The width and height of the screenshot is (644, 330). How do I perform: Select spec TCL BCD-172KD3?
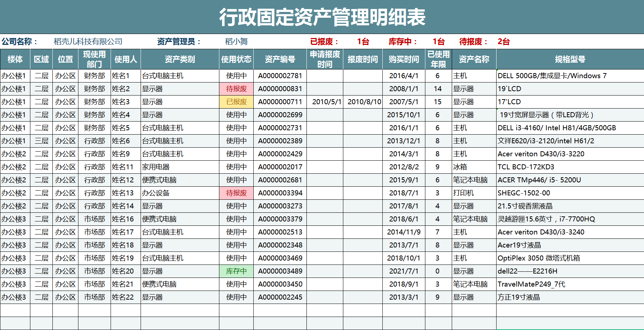pos(526,167)
